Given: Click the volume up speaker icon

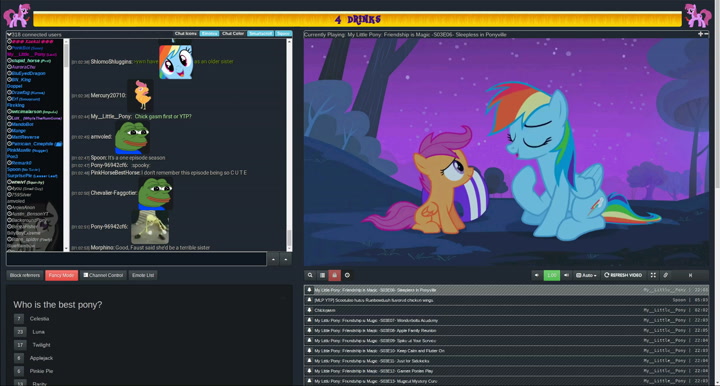Looking at the screenshot, I should click(x=566, y=275).
